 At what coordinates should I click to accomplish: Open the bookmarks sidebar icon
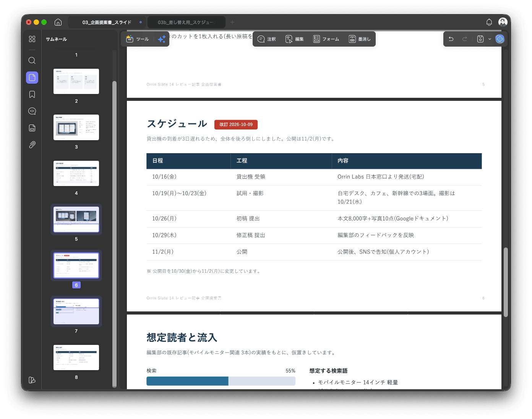coord(32,94)
